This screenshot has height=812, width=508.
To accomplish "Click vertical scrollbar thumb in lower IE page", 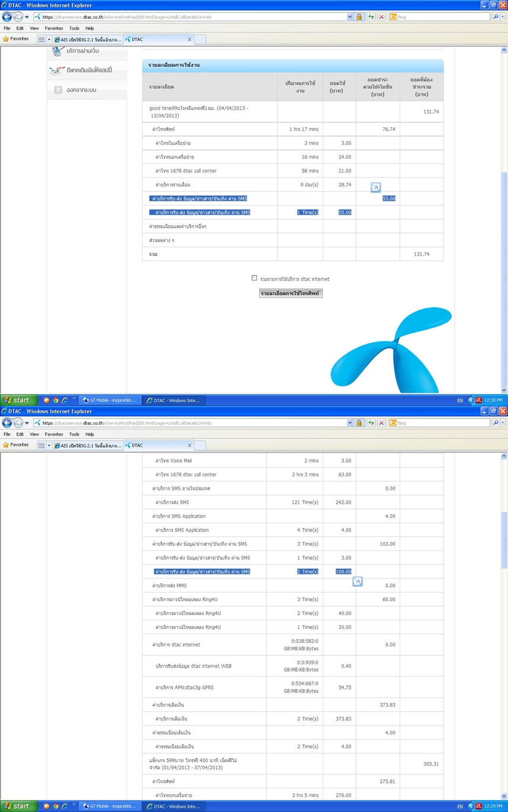I will [x=504, y=540].
